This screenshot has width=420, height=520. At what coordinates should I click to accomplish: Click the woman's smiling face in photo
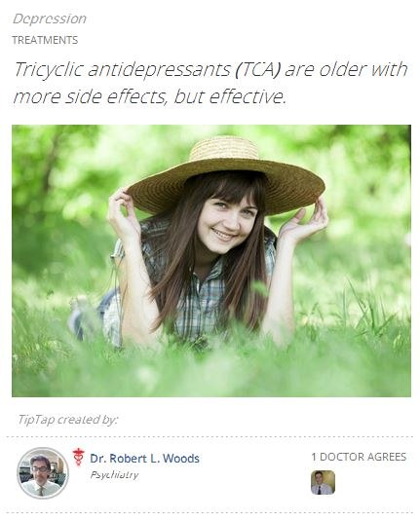click(x=226, y=222)
